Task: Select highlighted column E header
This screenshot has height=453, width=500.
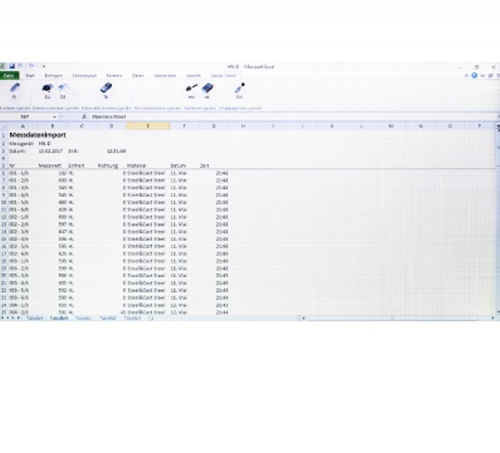Action: pos(148,126)
